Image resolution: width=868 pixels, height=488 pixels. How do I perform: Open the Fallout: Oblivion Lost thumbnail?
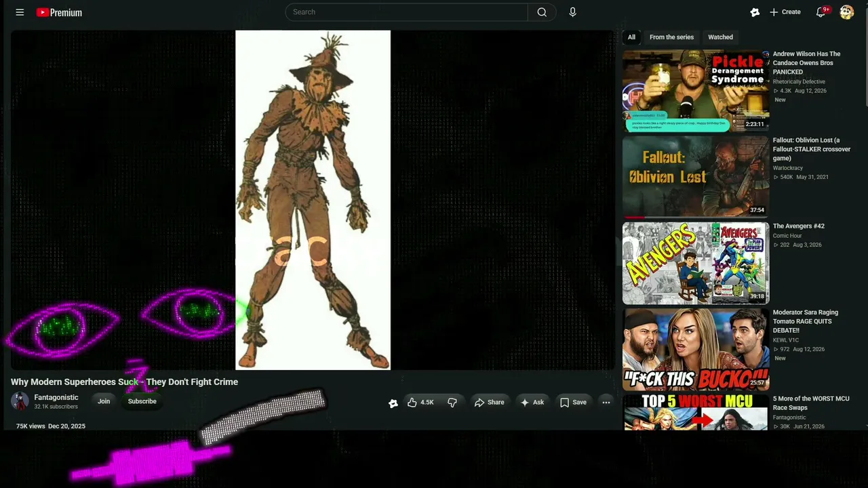(x=696, y=176)
